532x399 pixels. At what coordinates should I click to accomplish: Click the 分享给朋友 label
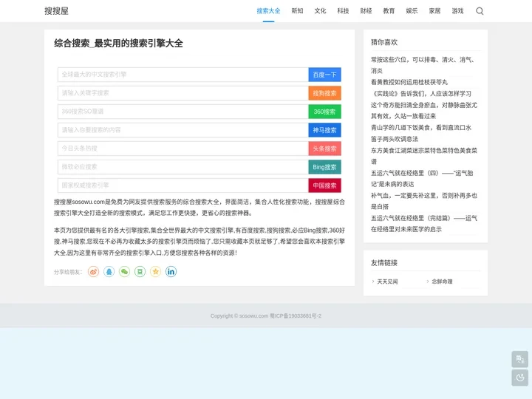point(68,272)
